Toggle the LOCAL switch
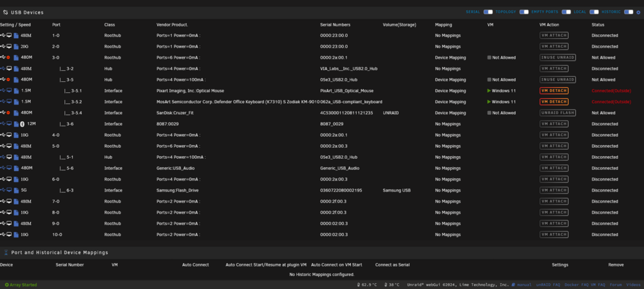This screenshot has height=289, width=644. click(594, 12)
